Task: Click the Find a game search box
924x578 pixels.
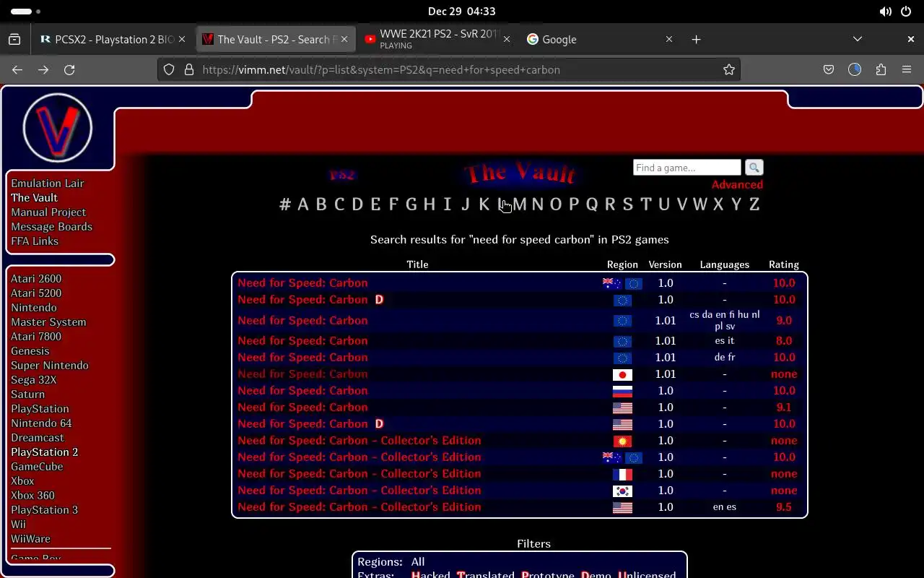Action: point(687,168)
